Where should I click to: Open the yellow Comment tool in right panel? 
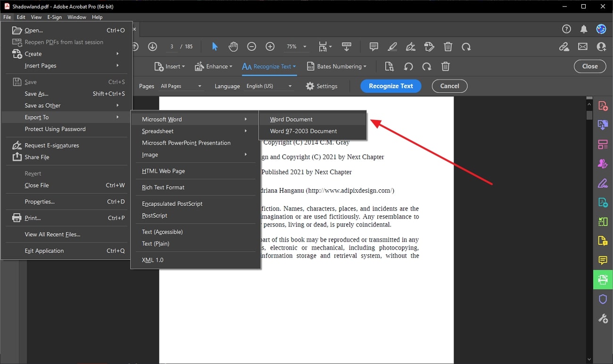point(603,260)
